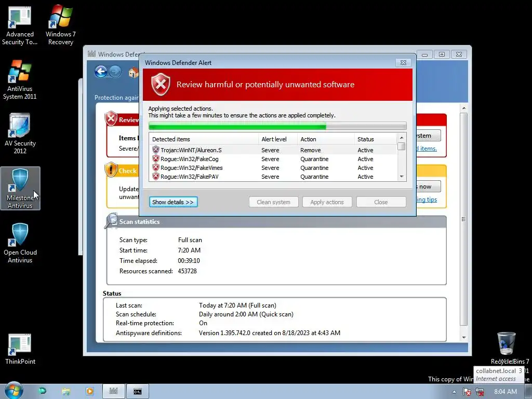Open Quarantine action for Rogue:Win32/FakePAV
Image resolution: width=532 pixels, height=399 pixels.
pos(314,177)
